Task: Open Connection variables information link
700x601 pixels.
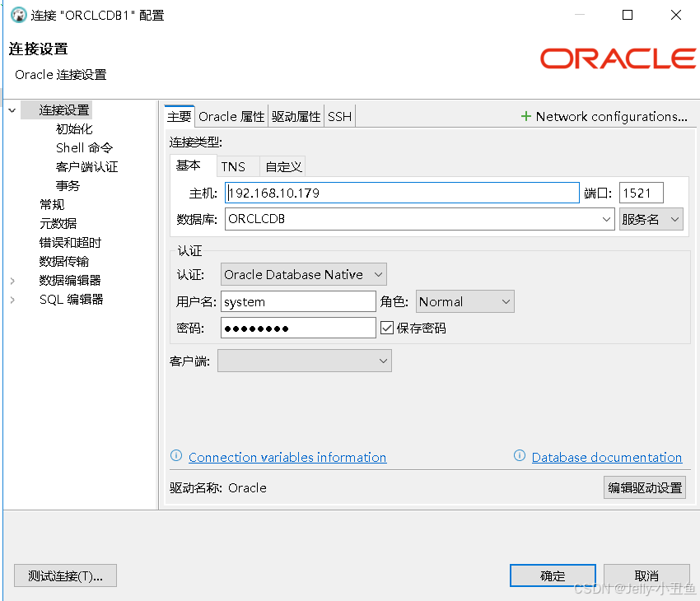Action: (x=287, y=457)
